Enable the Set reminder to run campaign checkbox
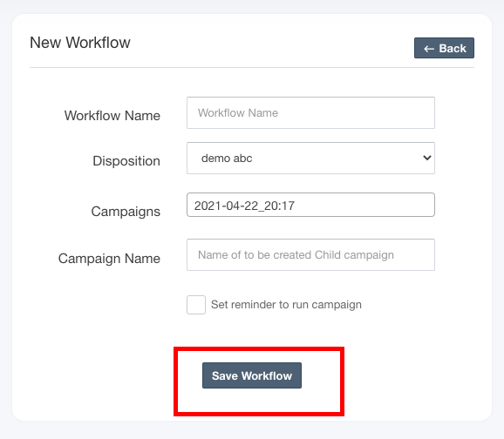The height and width of the screenshot is (439, 504). (x=196, y=305)
